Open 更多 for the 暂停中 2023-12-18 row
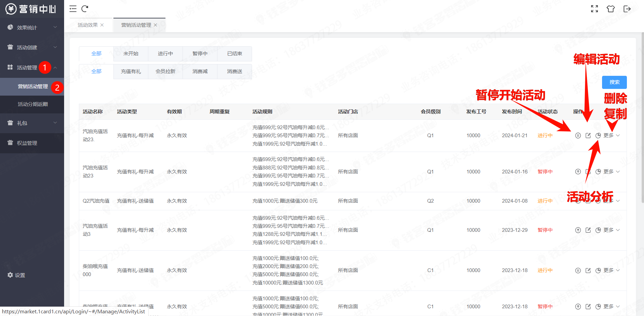Screen dimensions: 644x316 611,307
